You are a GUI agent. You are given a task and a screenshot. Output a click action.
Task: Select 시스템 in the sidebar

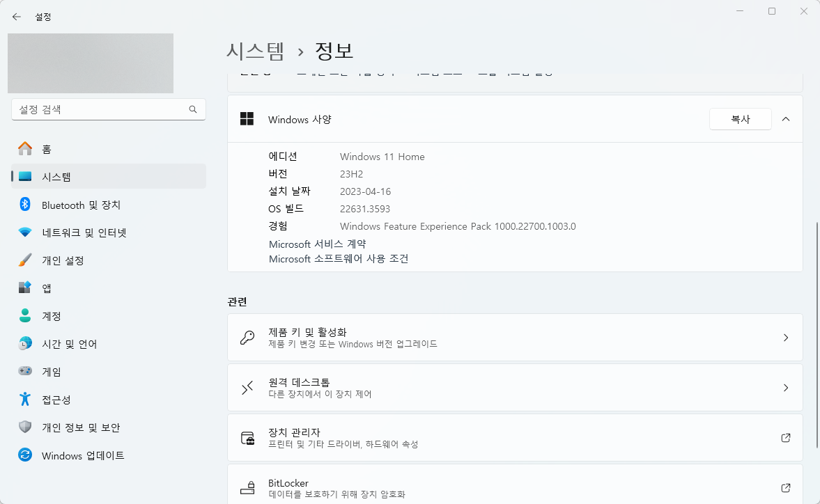click(x=109, y=177)
